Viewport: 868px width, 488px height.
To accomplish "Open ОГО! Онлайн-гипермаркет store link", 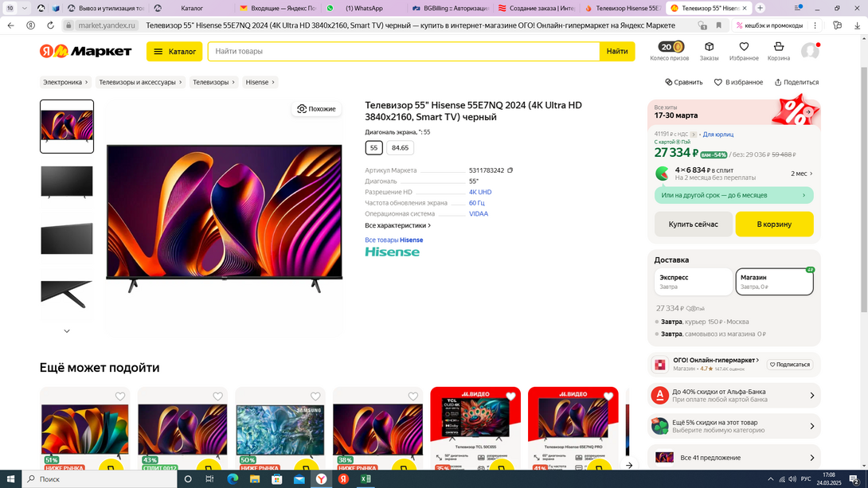I will point(716,360).
